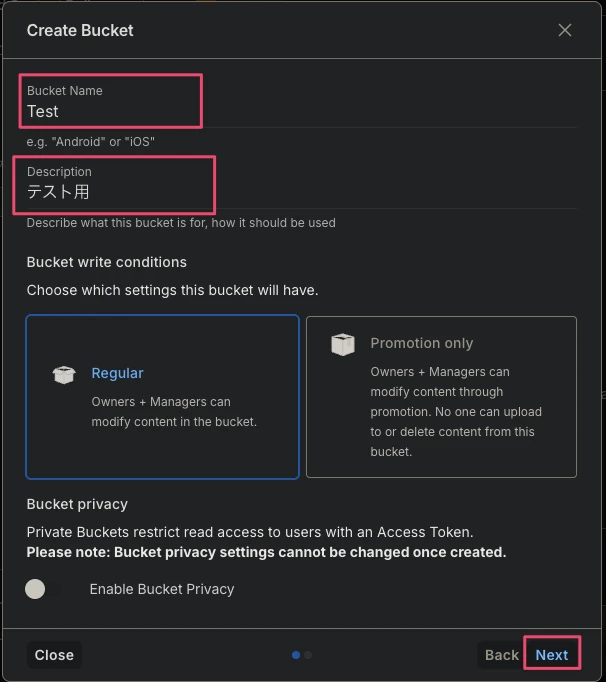Click the bucket privacy warning note text
The height and width of the screenshot is (682, 606).
266,552
